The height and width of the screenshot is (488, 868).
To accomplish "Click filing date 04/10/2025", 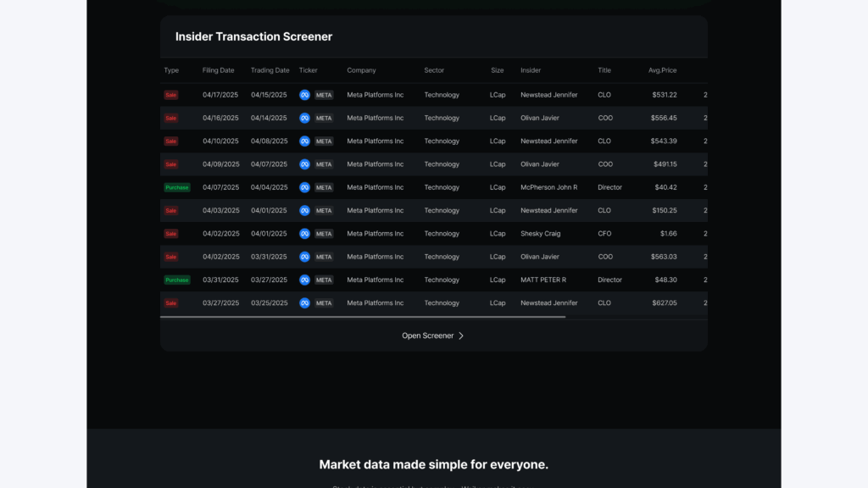I will 220,141.
